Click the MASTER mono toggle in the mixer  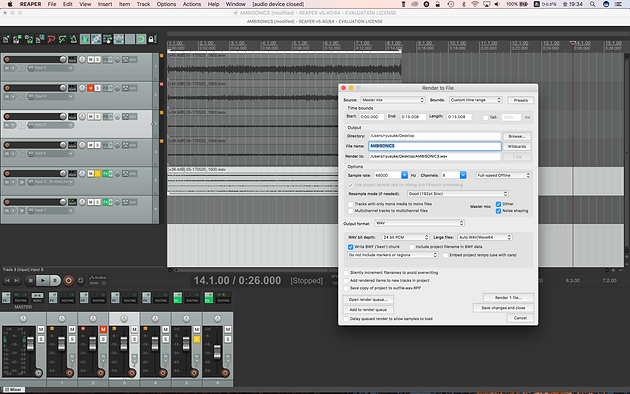(37, 298)
